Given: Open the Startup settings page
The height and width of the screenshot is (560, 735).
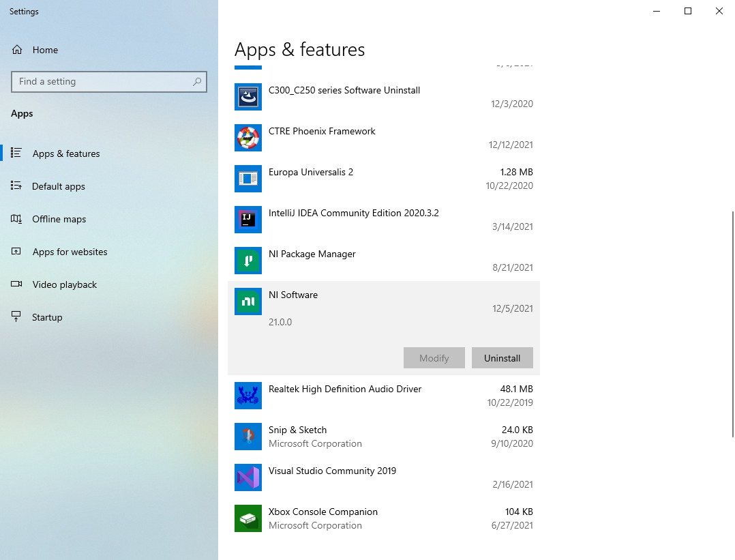Looking at the screenshot, I should 46,317.
